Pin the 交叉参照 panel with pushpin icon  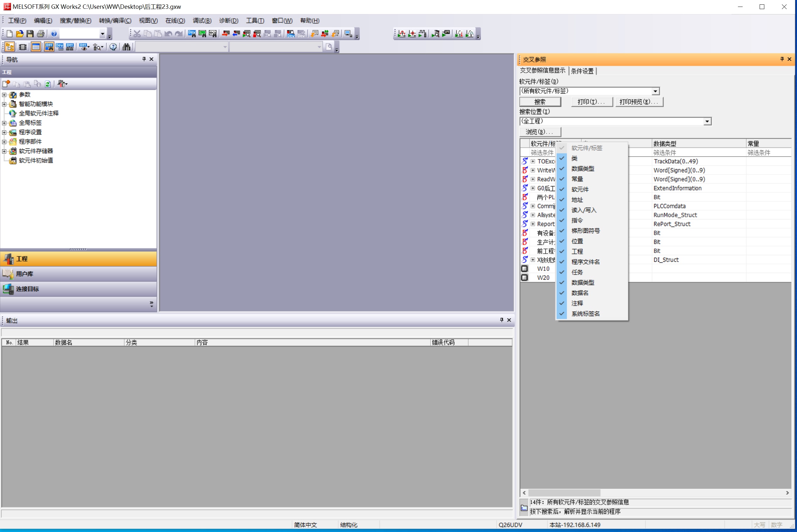point(782,59)
